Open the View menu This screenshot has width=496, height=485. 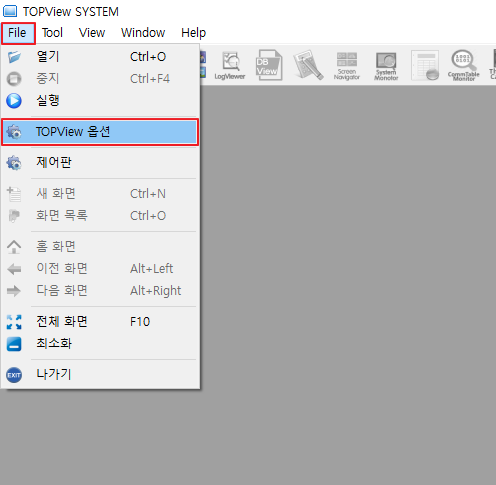click(x=92, y=33)
